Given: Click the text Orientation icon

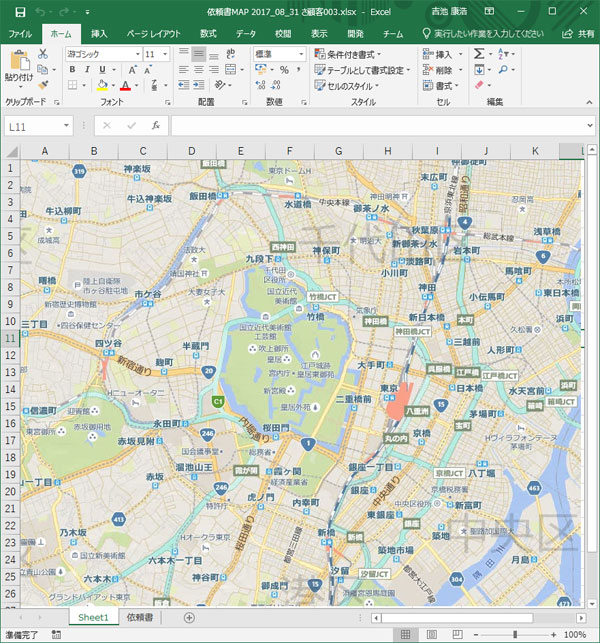Looking at the screenshot, I should pos(220,85).
